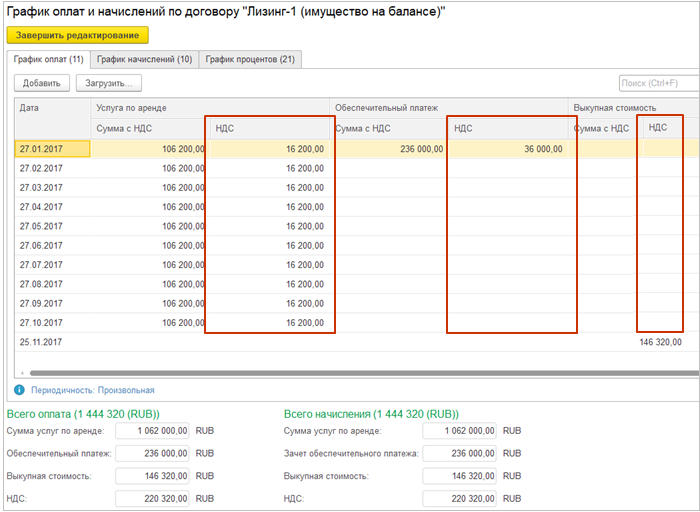Click Сумма услуг по аренде field under Всего оплата
The image size is (700, 512).
152,431
